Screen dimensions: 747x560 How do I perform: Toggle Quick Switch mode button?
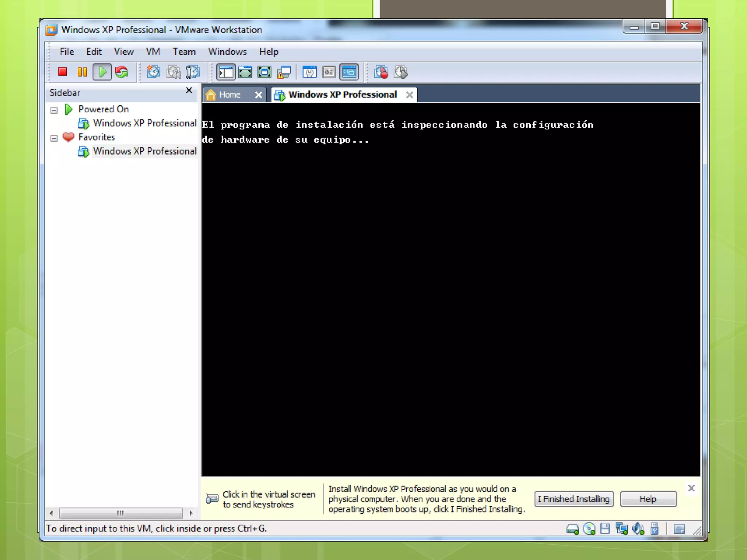point(245,72)
